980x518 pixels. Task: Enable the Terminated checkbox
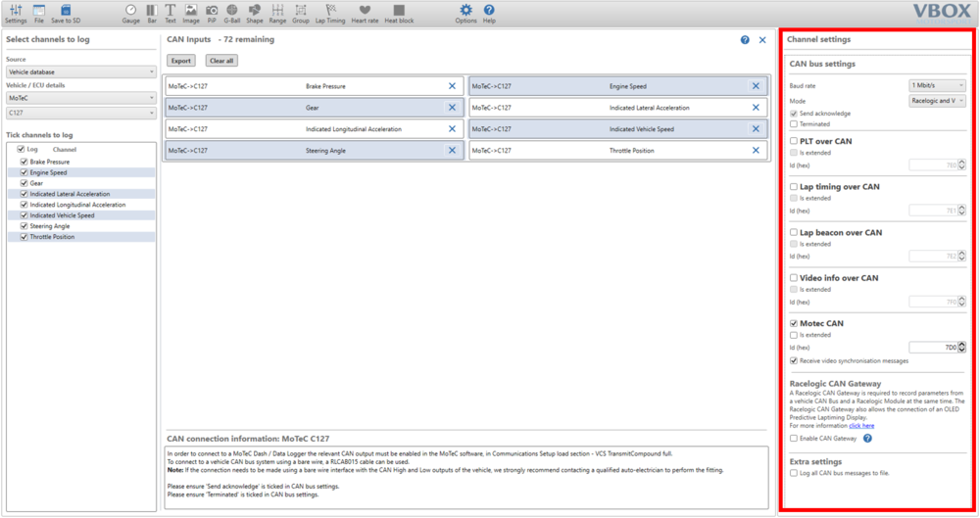[x=794, y=124]
